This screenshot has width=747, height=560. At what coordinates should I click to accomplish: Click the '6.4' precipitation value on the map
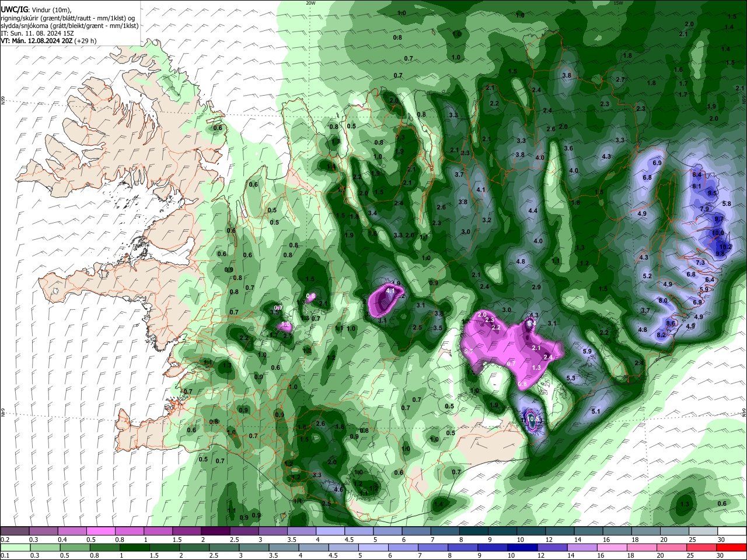[x=710, y=279]
